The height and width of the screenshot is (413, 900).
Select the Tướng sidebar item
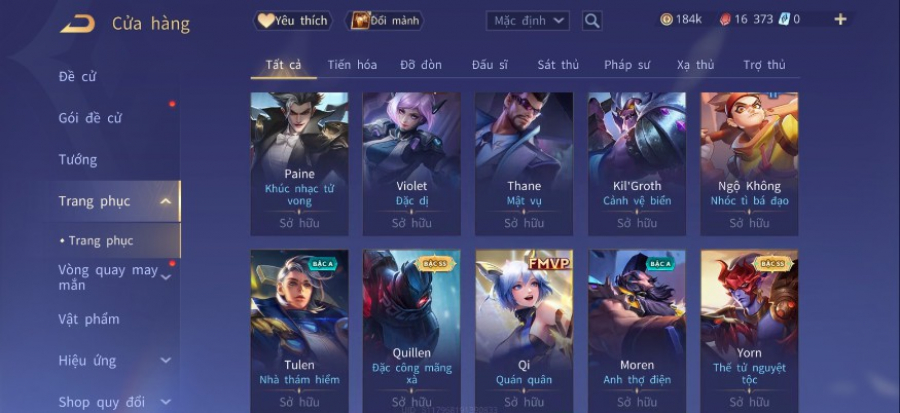(x=78, y=159)
